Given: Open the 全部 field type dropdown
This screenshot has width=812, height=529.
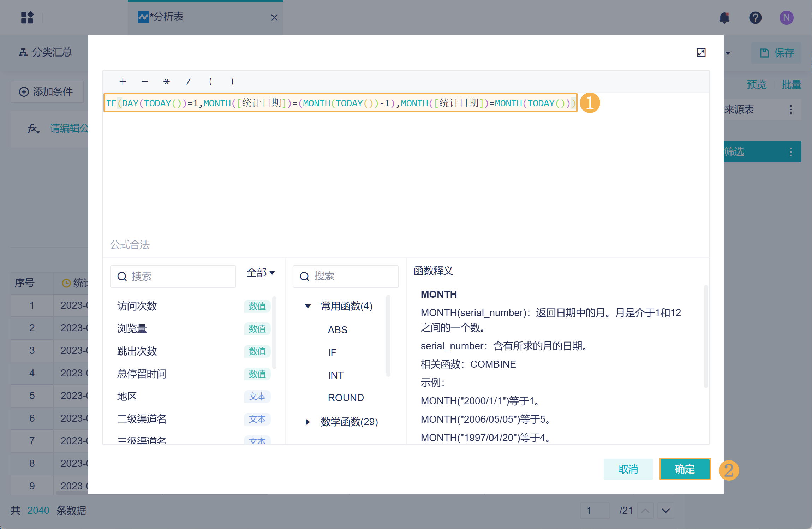Looking at the screenshot, I should tap(261, 273).
